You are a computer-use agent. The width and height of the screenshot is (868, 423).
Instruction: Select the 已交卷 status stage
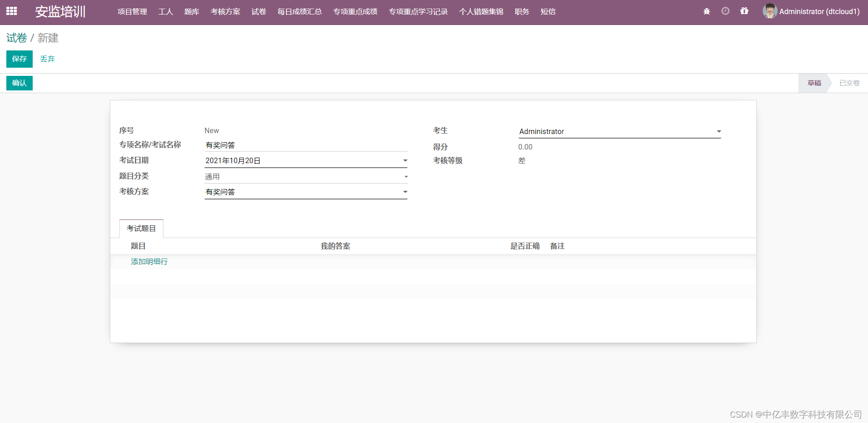pyautogui.click(x=849, y=83)
